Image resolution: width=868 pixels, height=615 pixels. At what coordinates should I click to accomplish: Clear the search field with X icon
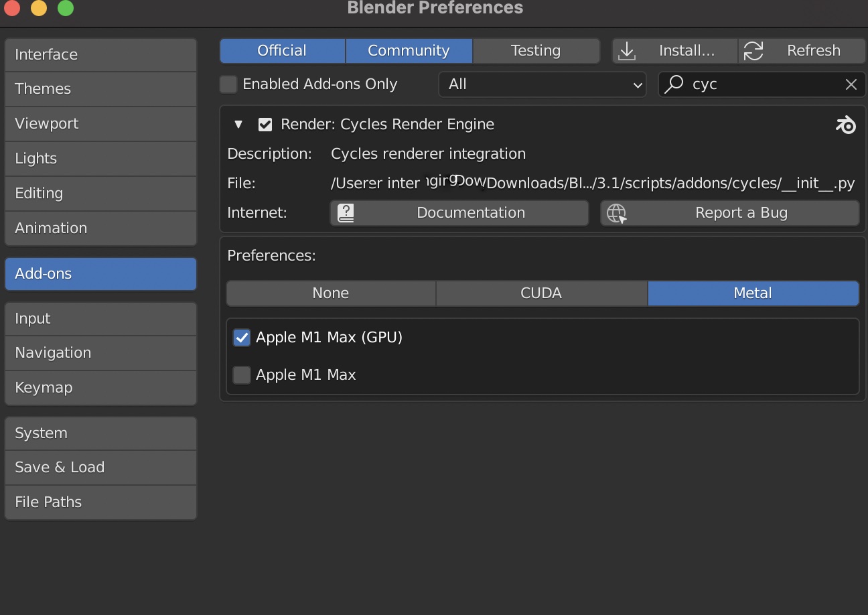click(x=851, y=84)
